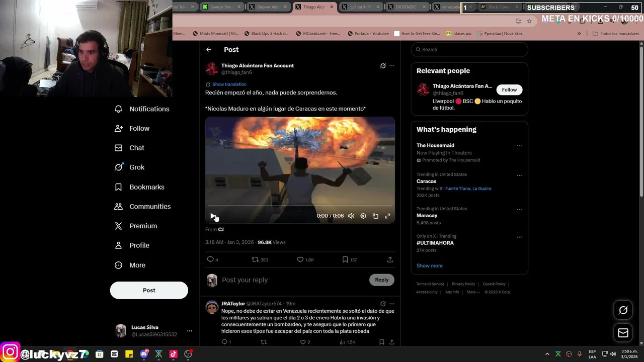The width and height of the screenshot is (644, 362).
Task: Open Black Ops 3 Hack bookmark
Action: tap(267, 34)
